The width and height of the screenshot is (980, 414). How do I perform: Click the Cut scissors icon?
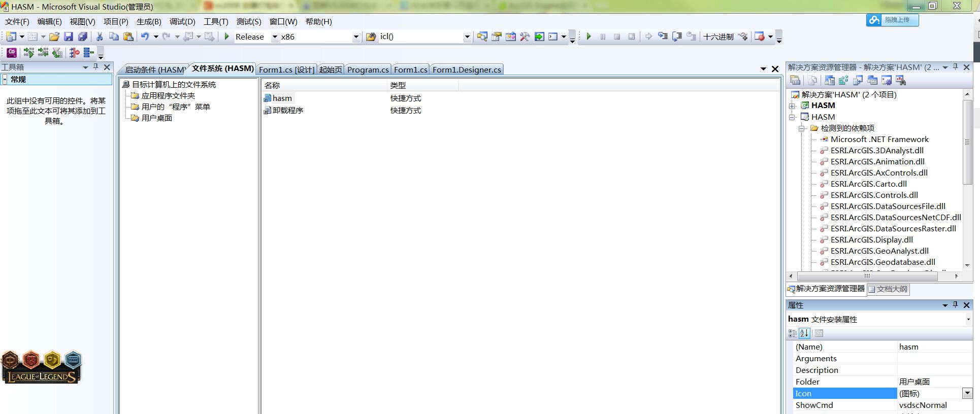pos(100,37)
